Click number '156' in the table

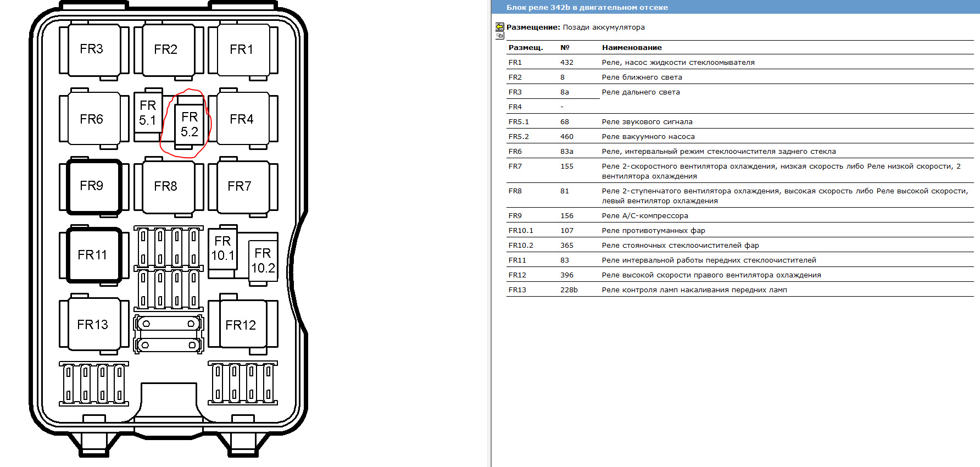567,216
